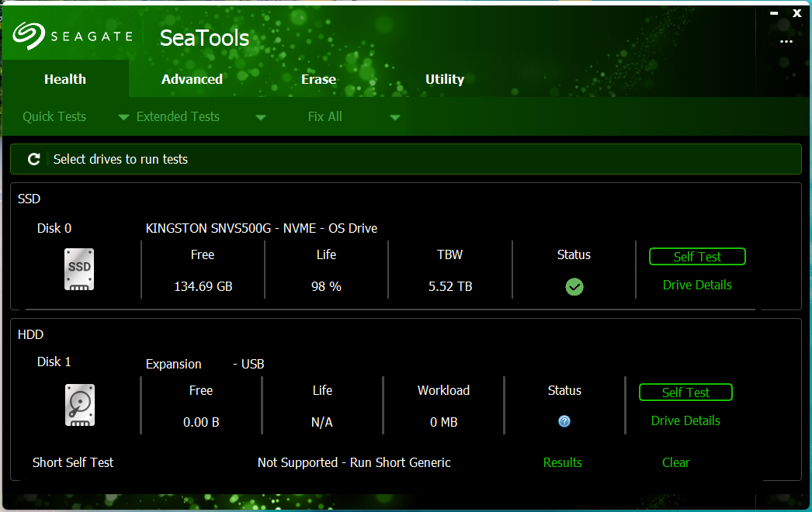812x512 pixels.
Task: Select the HDD drive icon for Disk 1
Action: point(80,405)
